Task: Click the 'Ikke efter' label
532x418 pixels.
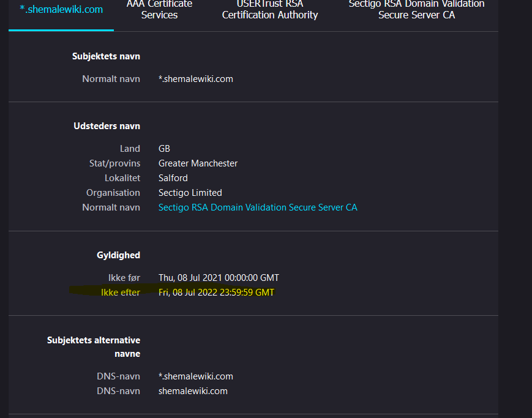Action: [121, 293]
